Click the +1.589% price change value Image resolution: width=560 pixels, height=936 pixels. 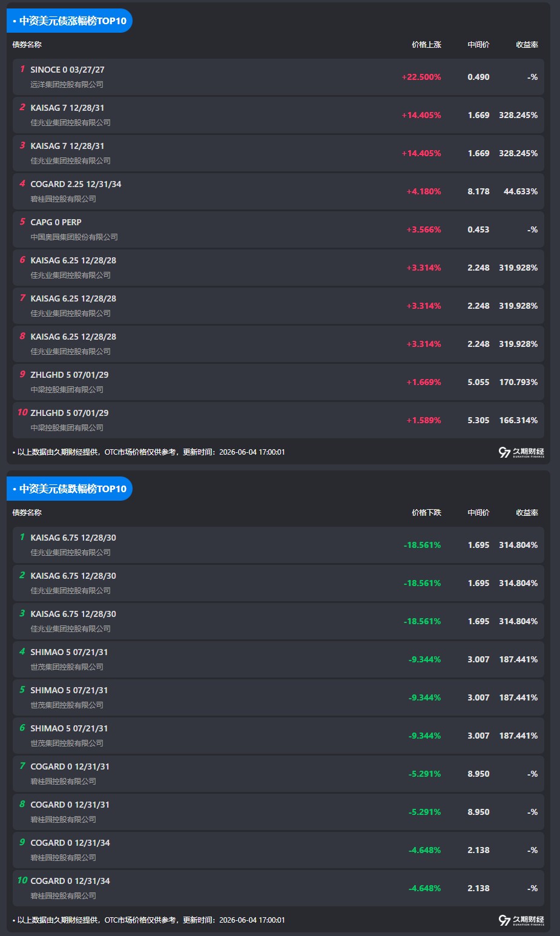coord(424,420)
